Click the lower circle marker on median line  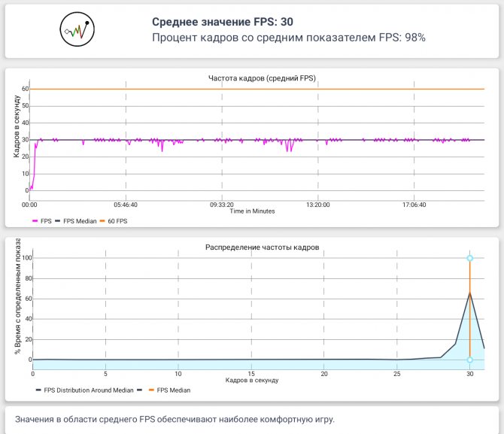coord(470,360)
